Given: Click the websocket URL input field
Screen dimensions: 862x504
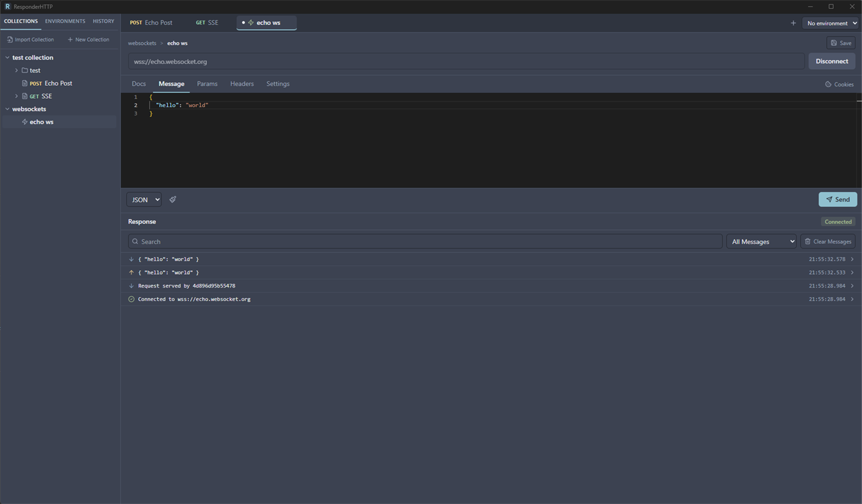Looking at the screenshot, I should [466, 61].
